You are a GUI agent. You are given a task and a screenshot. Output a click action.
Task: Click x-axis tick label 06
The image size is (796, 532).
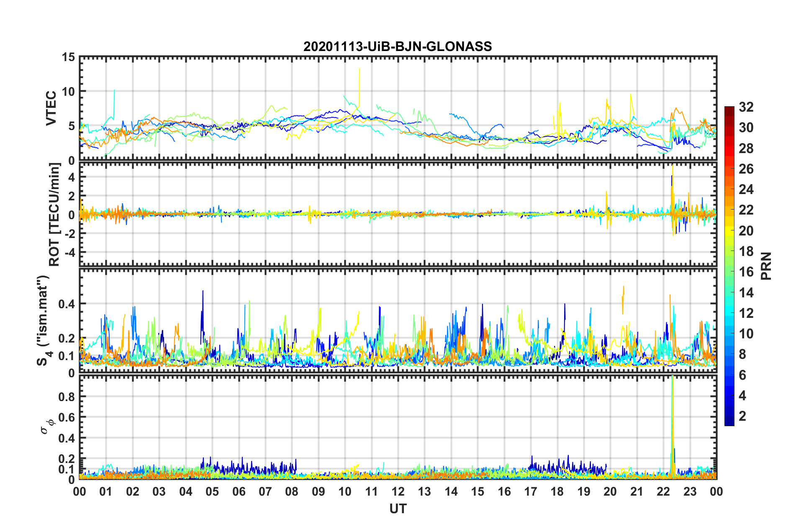point(239,491)
